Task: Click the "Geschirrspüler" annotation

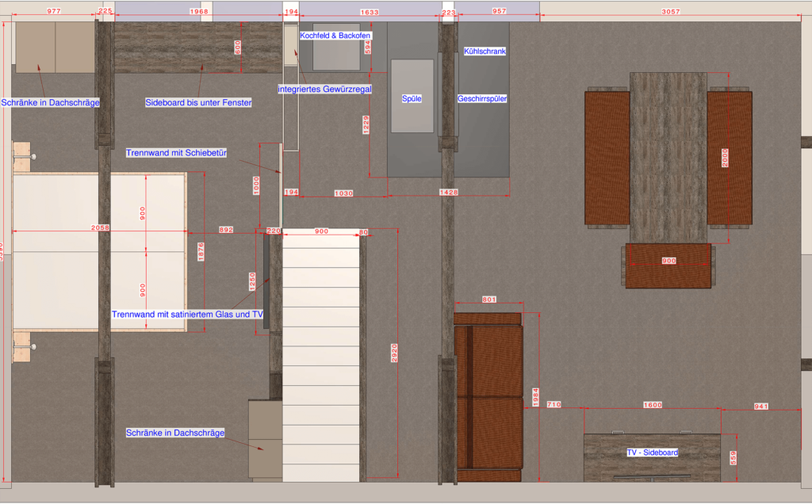Action: point(482,99)
